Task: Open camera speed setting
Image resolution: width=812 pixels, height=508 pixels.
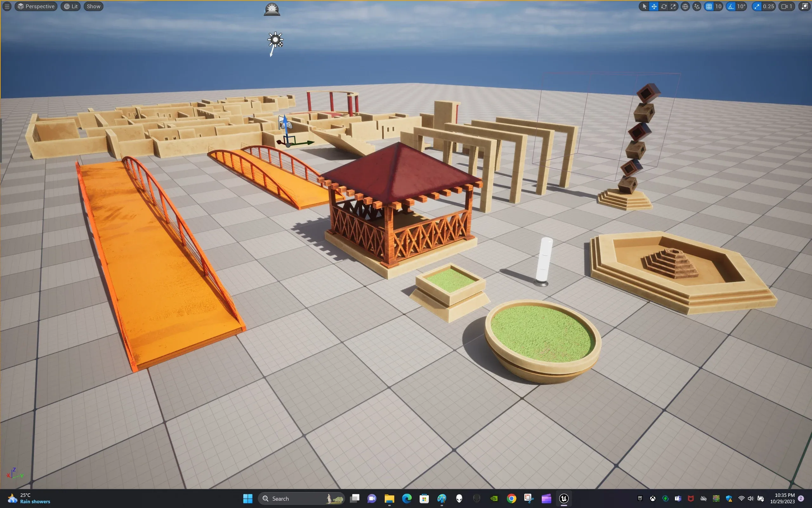Action: tap(787, 6)
